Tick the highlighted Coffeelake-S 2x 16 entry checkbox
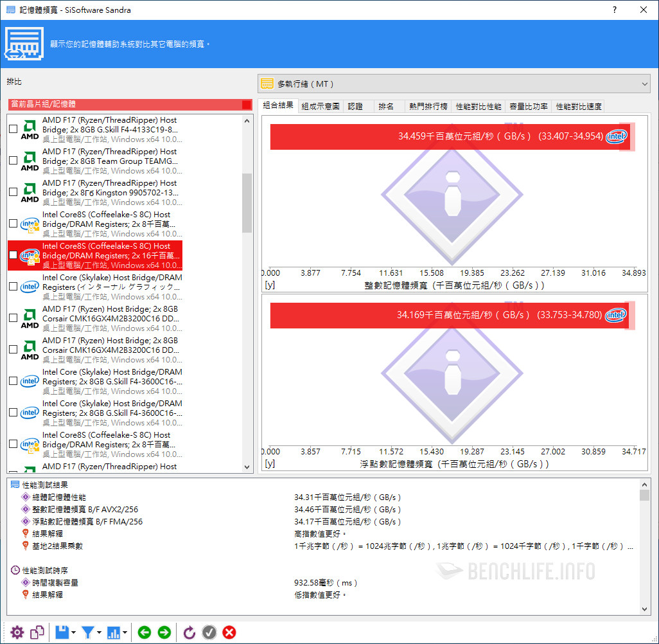659x644 pixels. [13, 255]
